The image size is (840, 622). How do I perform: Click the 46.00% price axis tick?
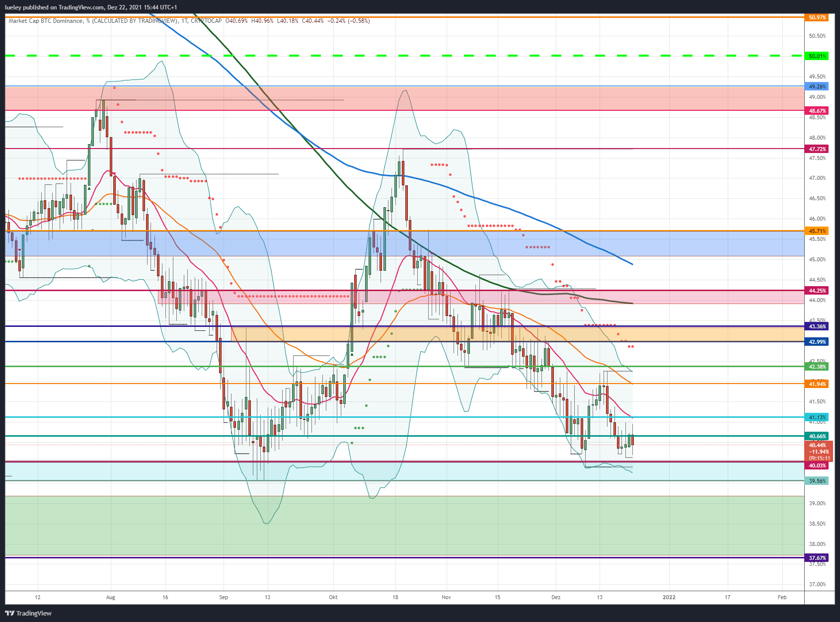pos(817,219)
